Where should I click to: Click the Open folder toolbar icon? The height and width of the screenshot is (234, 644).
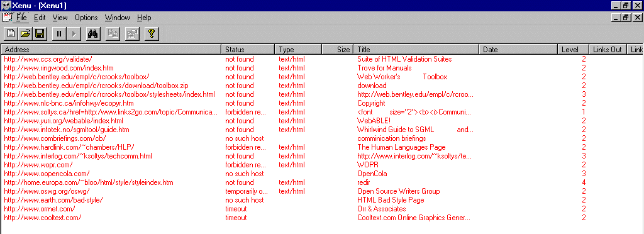(x=25, y=34)
